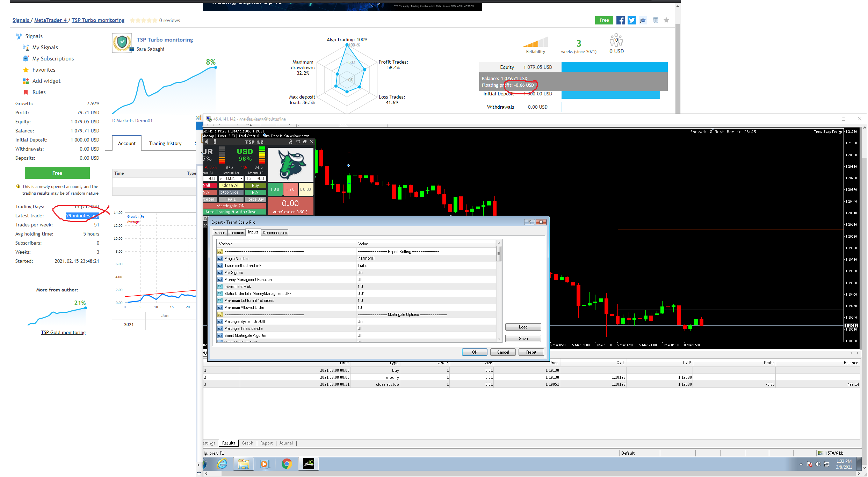The image size is (868, 477).
Task: Open TSP Gold monitoring link
Action: (63, 332)
